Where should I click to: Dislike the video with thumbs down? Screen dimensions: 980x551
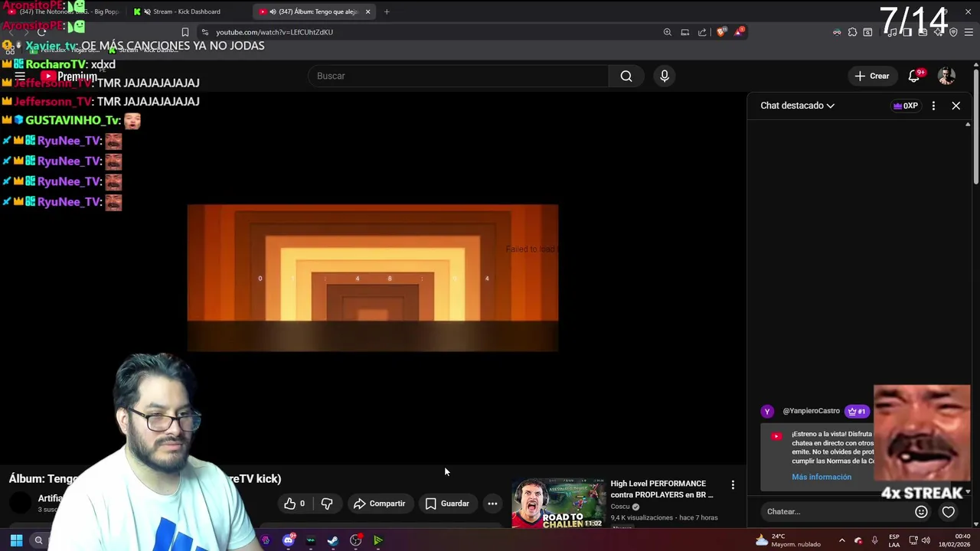[x=327, y=504]
